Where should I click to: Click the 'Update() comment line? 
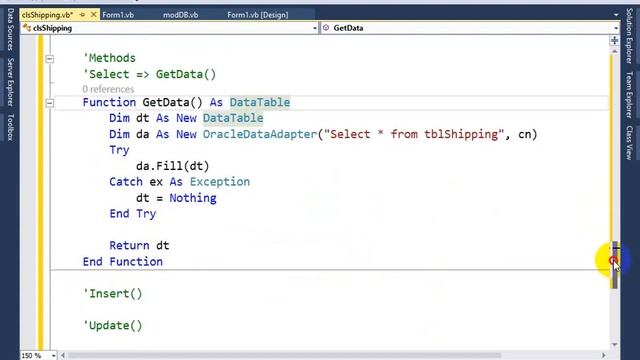112,325
